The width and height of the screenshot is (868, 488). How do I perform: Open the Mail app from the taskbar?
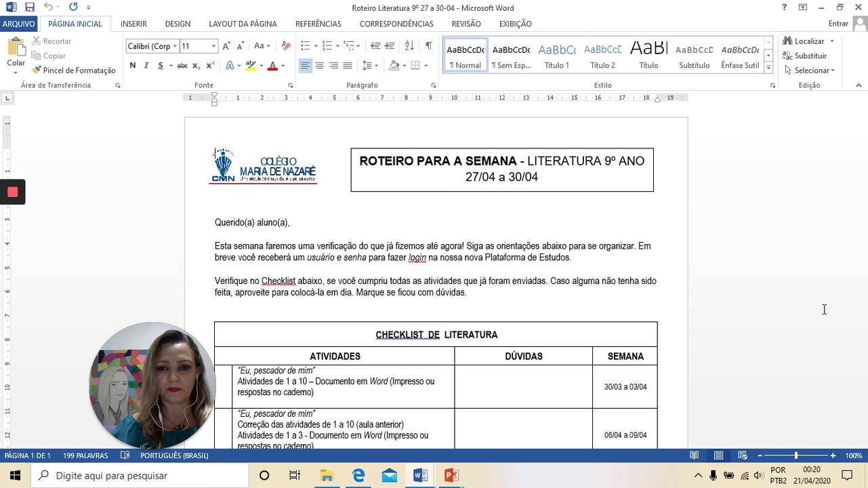pos(389,475)
